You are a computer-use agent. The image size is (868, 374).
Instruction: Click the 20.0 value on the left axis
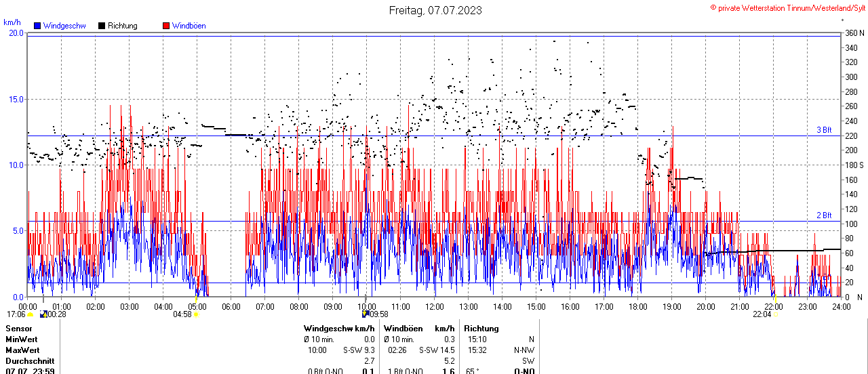pyautogui.click(x=15, y=33)
